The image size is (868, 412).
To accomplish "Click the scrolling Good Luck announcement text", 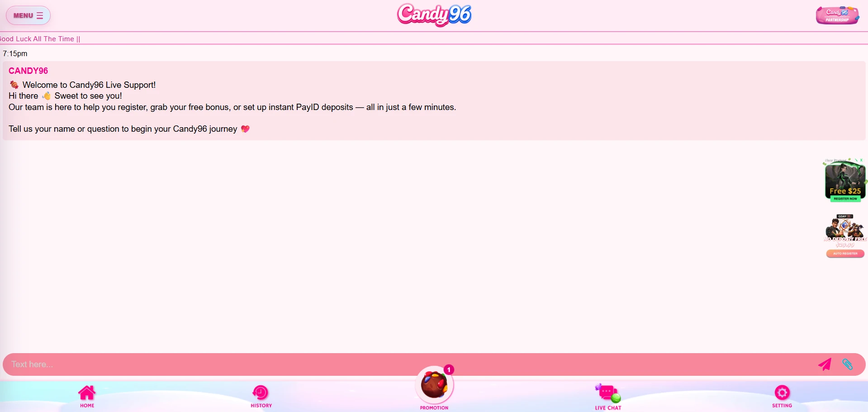I will pyautogui.click(x=40, y=39).
